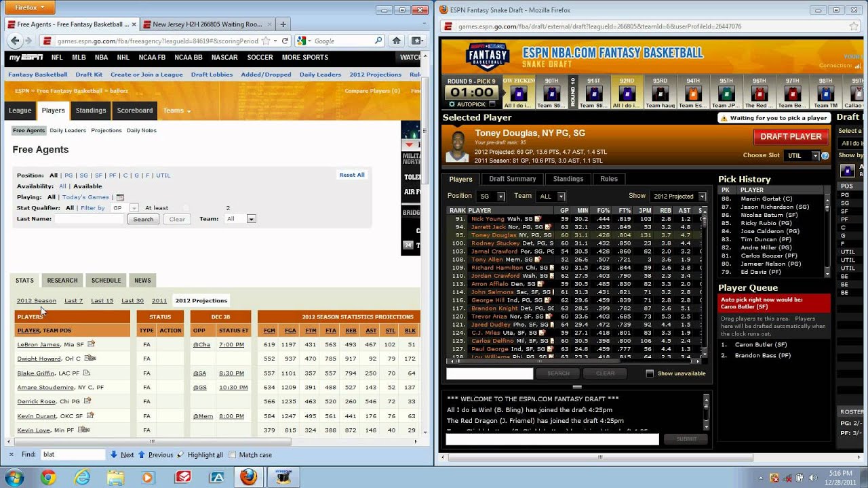This screenshot has height=488, width=868.
Task: Click Toney Douglas player photo
Action: (x=457, y=146)
